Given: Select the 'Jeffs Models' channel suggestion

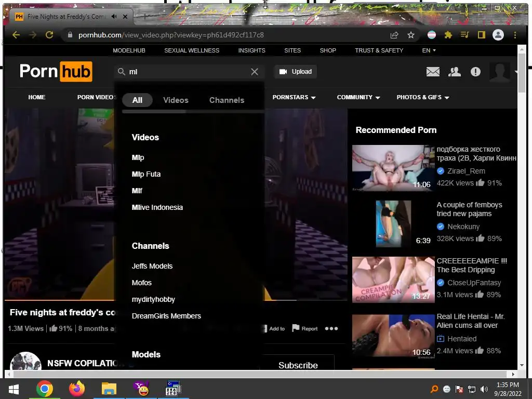Looking at the screenshot, I should tap(152, 266).
